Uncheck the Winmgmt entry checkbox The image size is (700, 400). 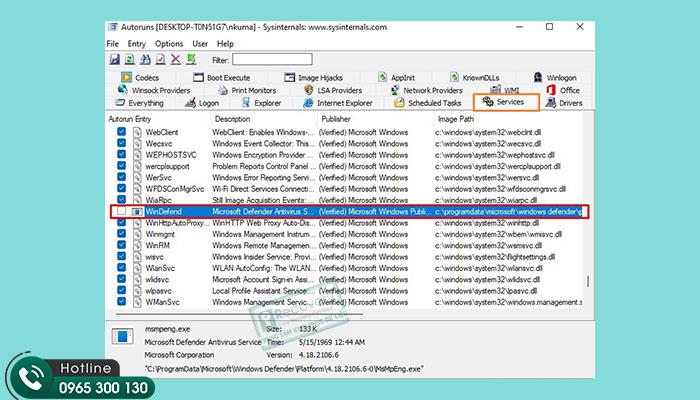click(x=121, y=233)
